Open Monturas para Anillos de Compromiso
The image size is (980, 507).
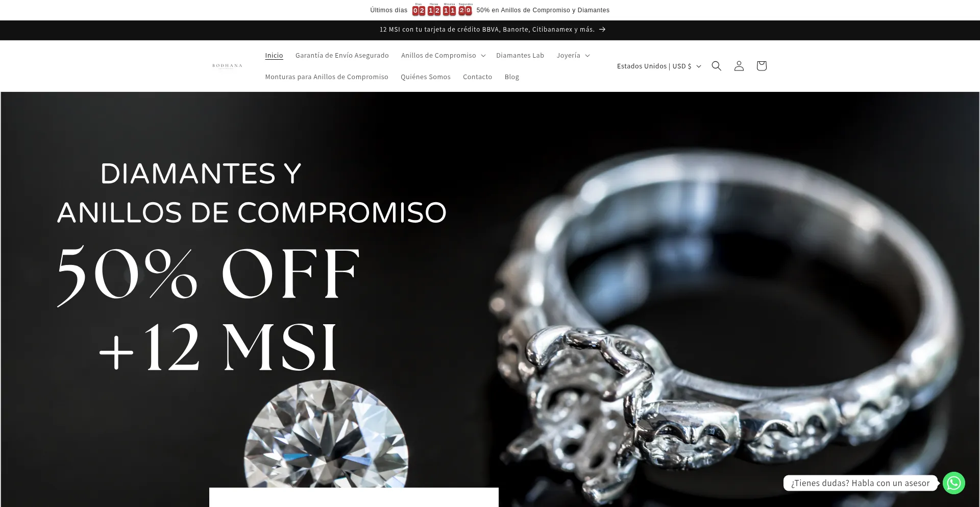[x=326, y=77]
